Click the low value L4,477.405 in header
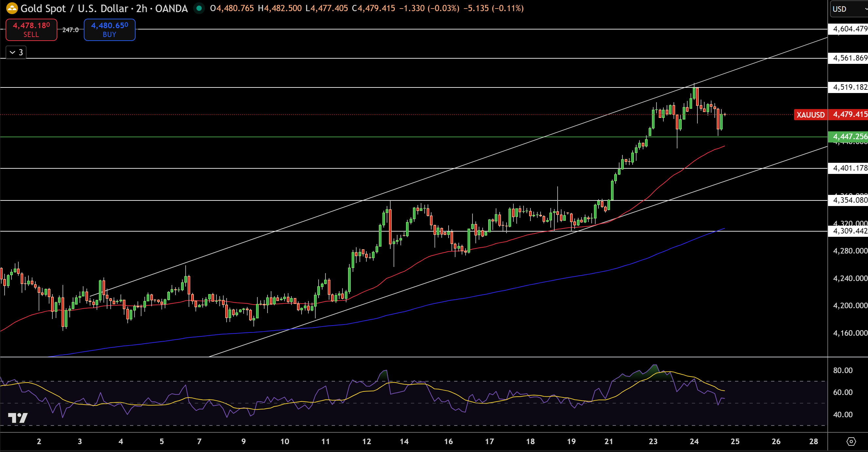 click(x=326, y=8)
